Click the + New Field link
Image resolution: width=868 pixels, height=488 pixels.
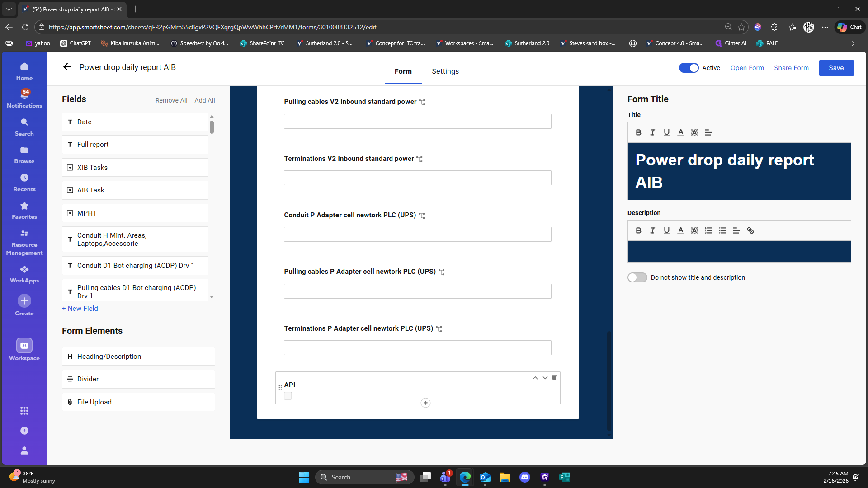click(x=80, y=309)
